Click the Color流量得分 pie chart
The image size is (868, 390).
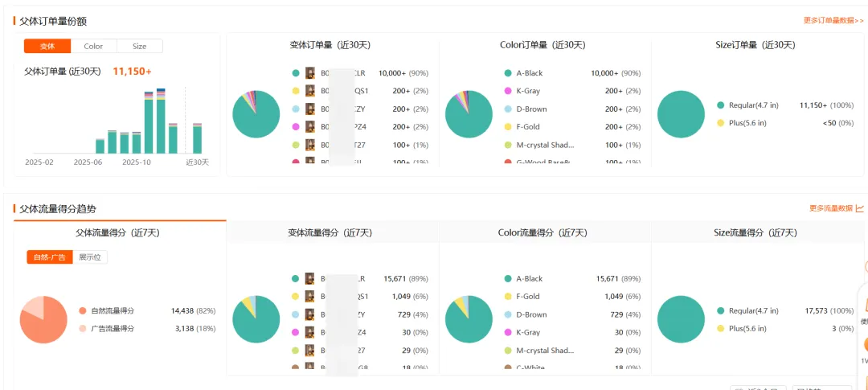coord(469,320)
